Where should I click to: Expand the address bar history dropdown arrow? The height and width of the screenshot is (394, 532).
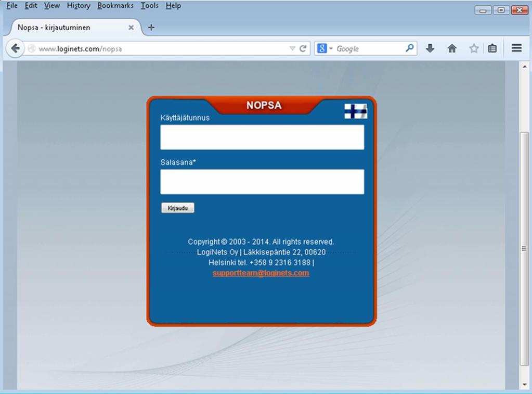pos(292,48)
